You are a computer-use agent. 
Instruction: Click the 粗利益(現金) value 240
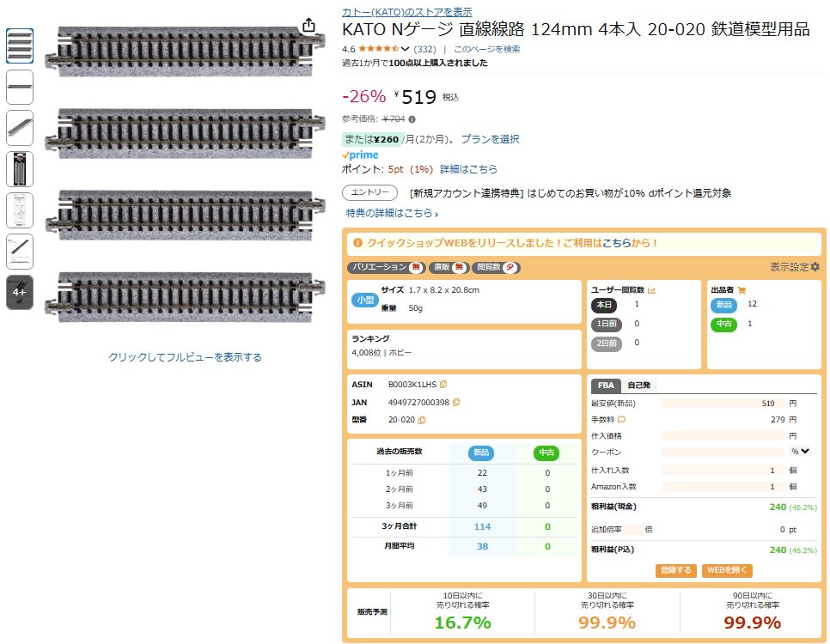click(778, 507)
